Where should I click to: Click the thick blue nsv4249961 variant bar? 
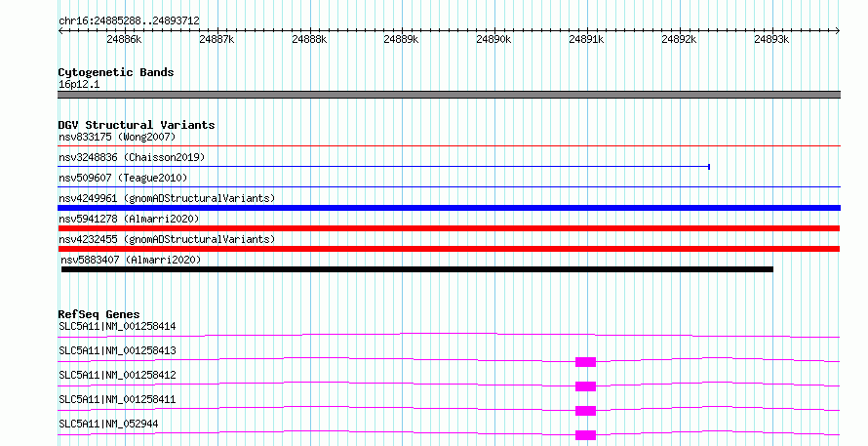449,208
